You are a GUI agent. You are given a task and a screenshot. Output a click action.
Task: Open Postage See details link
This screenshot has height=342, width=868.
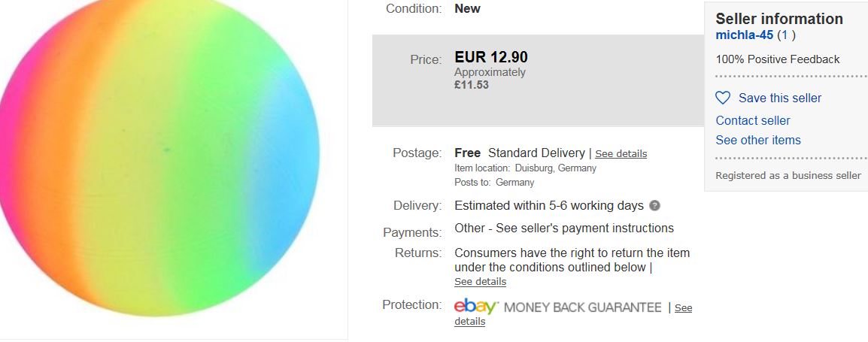(x=621, y=153)
